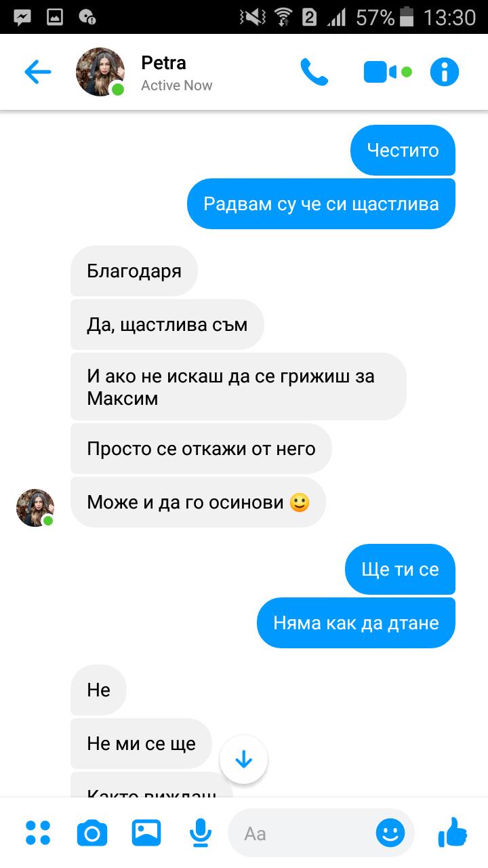The image size is (488, 868).
Task: Tap the "Може и да го осинови" message
Action: (x=198, y=502)
